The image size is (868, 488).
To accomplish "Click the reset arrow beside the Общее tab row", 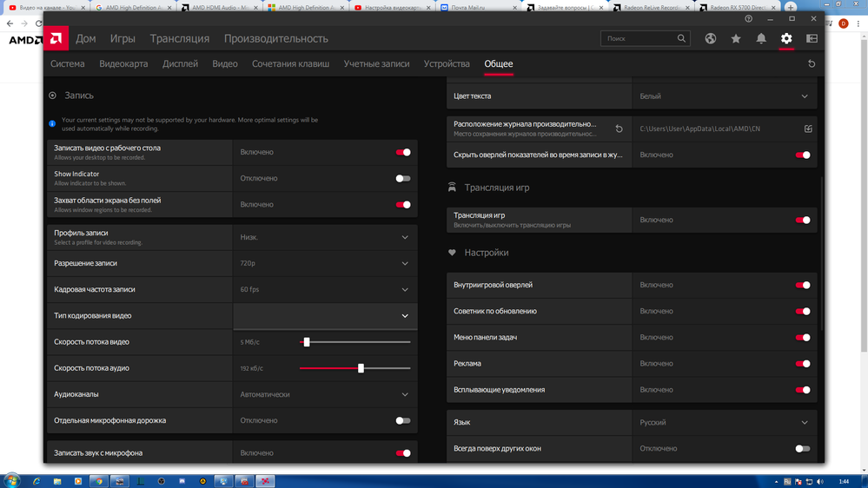I will click(812, 63).
